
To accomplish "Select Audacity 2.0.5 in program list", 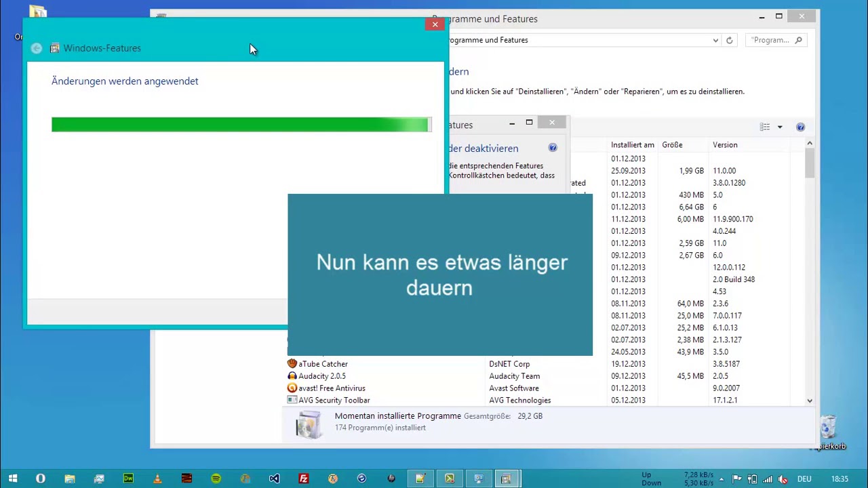I will coord(322,376).
